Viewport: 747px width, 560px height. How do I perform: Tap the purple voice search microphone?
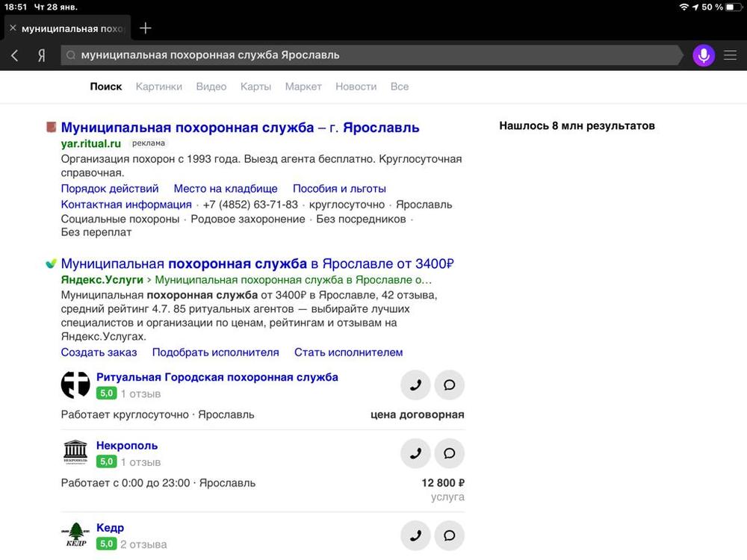[703, 55]
